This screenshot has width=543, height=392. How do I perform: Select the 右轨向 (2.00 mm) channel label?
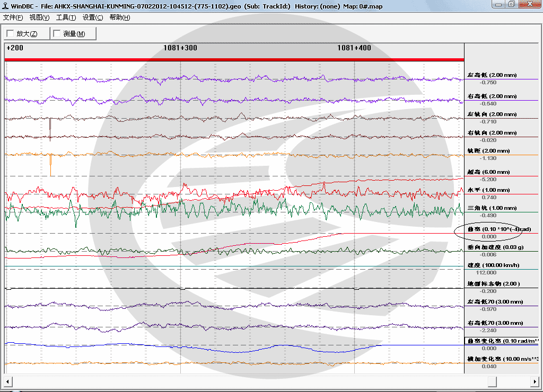pos(492,133)
